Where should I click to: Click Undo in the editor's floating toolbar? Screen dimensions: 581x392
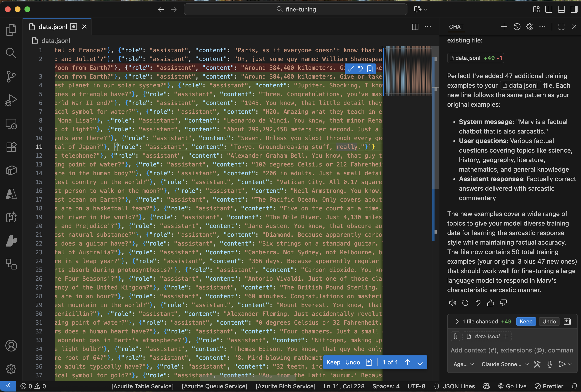353,362
